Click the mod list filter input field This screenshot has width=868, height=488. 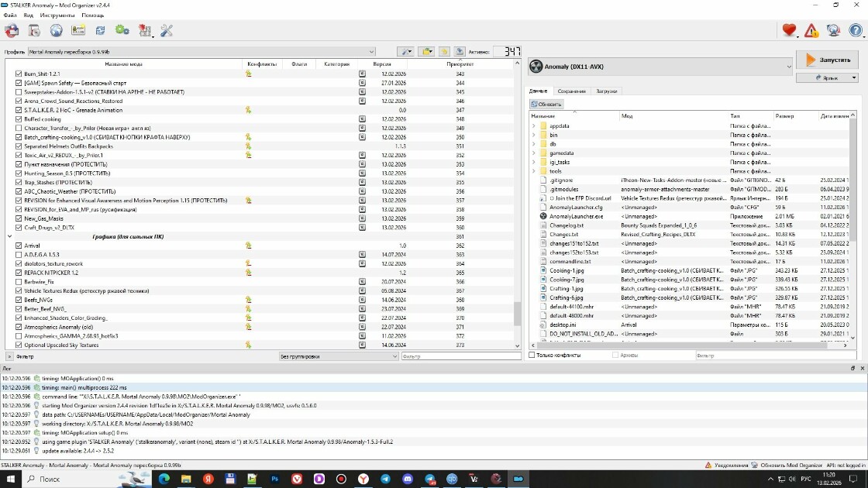[x=460, y=356]
